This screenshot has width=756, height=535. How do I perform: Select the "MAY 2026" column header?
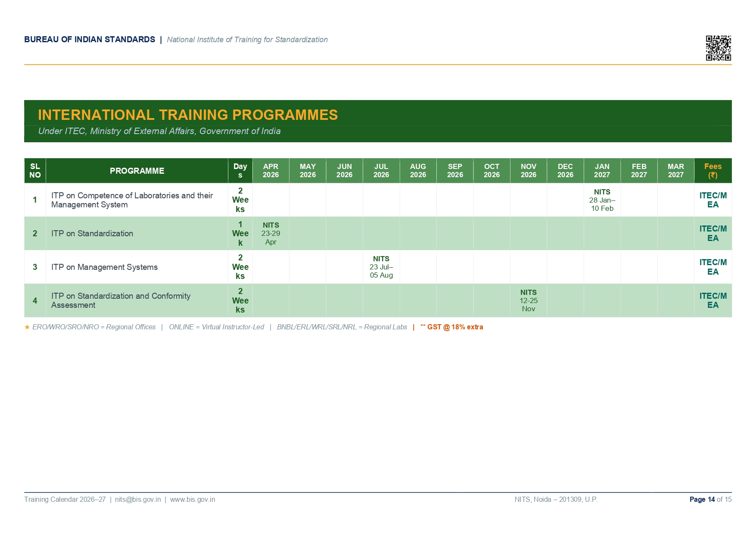coord(308,171)
